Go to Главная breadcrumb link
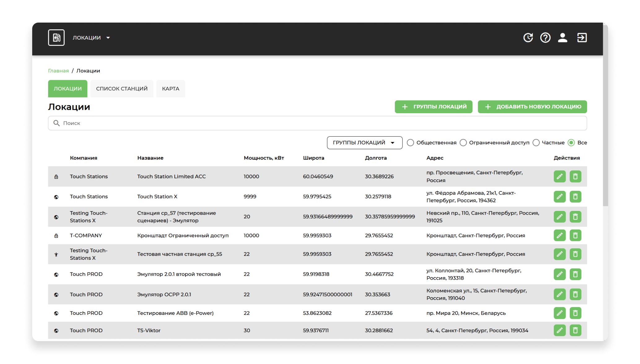This screenshot has width=640, height=364. point(58,71)
